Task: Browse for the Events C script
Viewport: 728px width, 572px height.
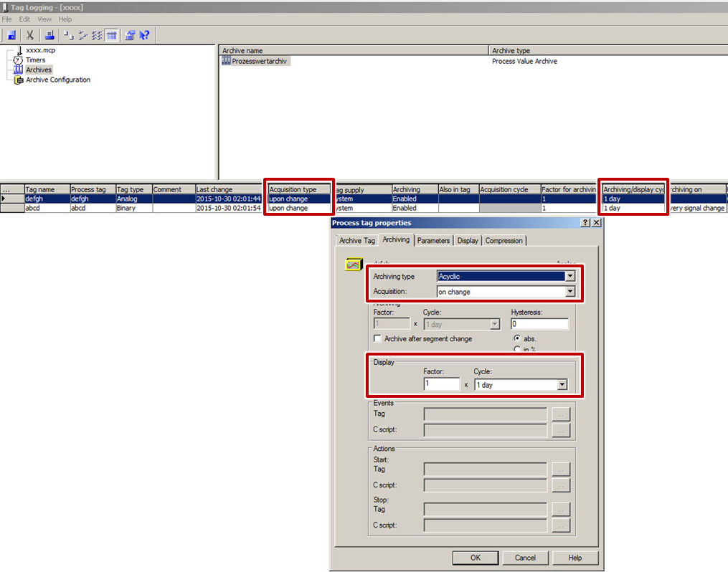Action: tap(561, 431)
